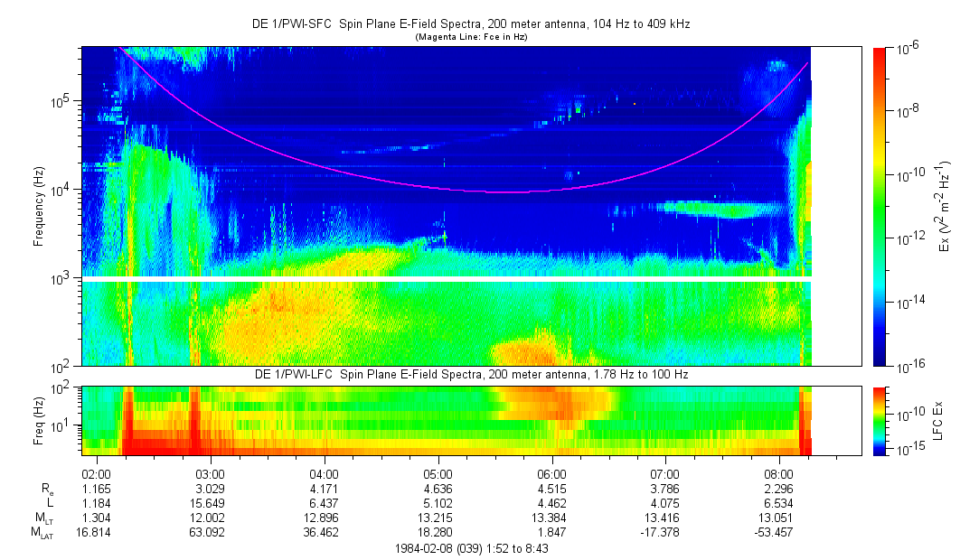The height and width of the screenshot is (560, 979).
Task: Click the Re value 4.171
Action: 324,489
